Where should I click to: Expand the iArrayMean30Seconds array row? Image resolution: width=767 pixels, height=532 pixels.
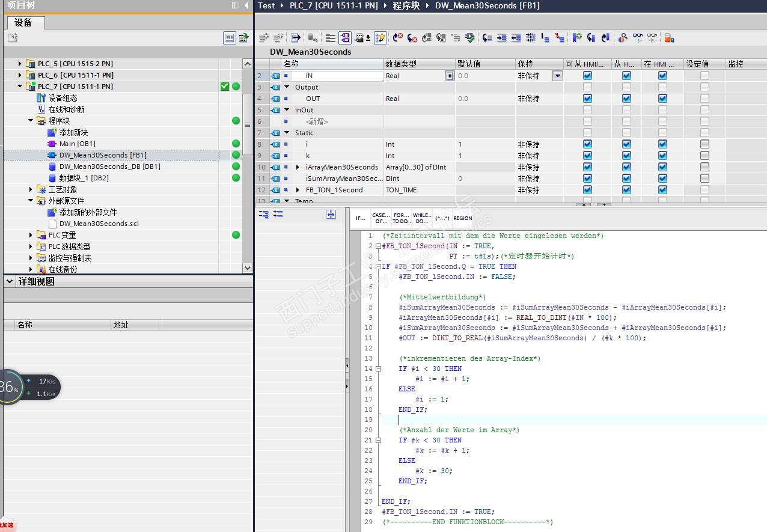[298, 167]
